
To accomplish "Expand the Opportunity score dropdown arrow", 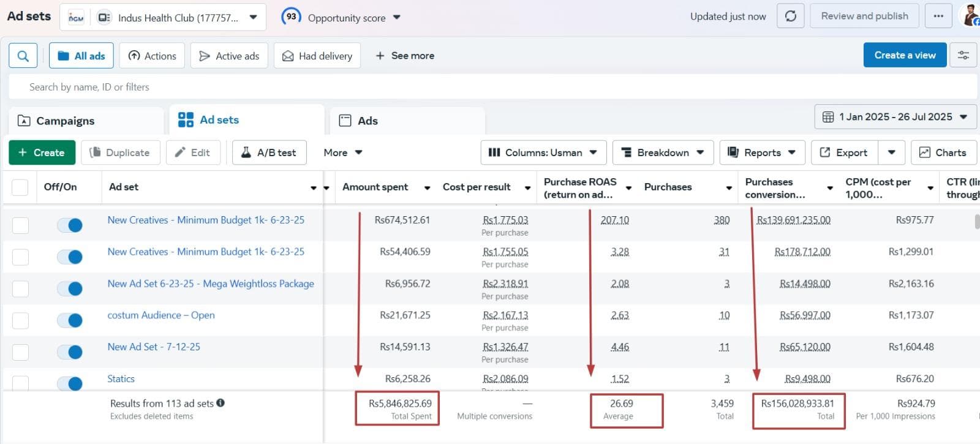I will [397, 17].
